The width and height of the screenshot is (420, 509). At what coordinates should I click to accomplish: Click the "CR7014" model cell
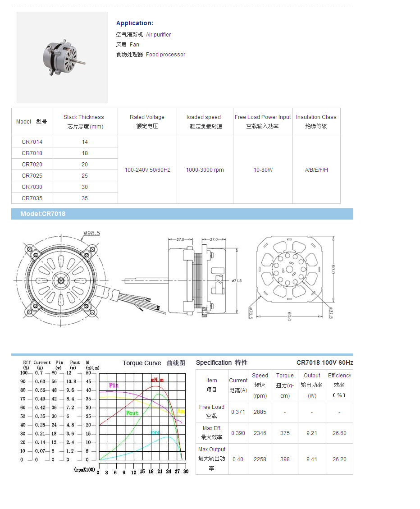coord(32,142)
